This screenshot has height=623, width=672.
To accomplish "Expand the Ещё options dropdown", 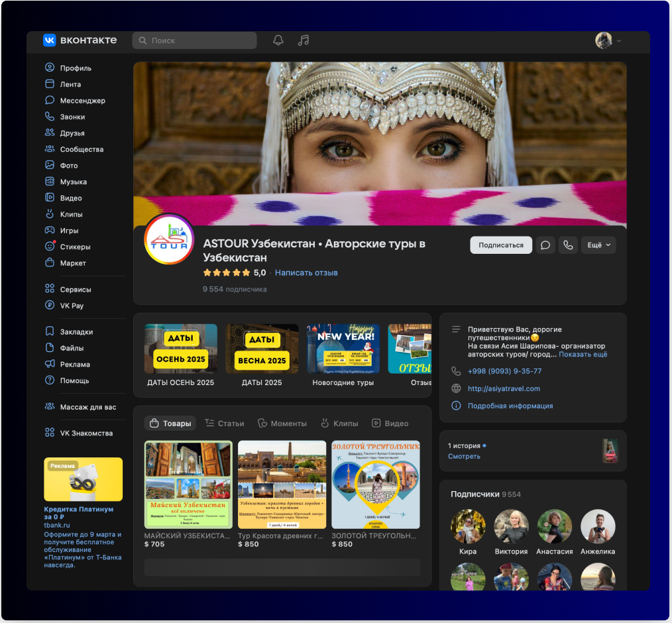I will pos(597,245).
